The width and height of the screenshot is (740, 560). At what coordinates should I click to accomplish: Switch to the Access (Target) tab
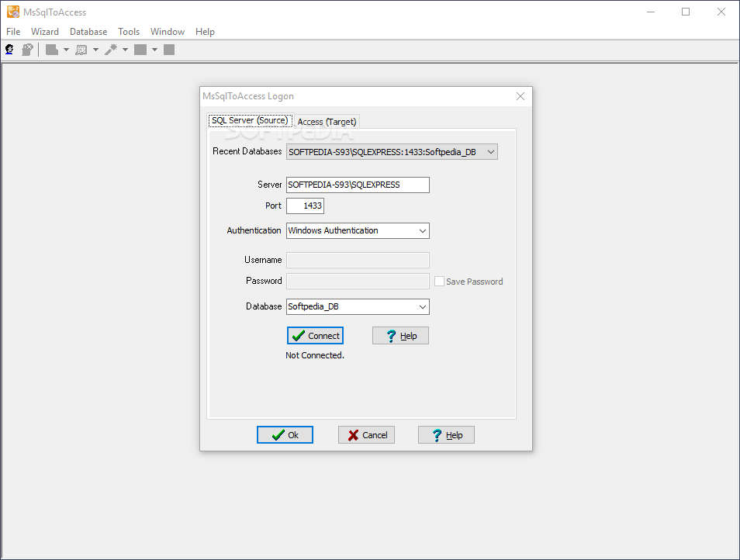click(327, 122)
